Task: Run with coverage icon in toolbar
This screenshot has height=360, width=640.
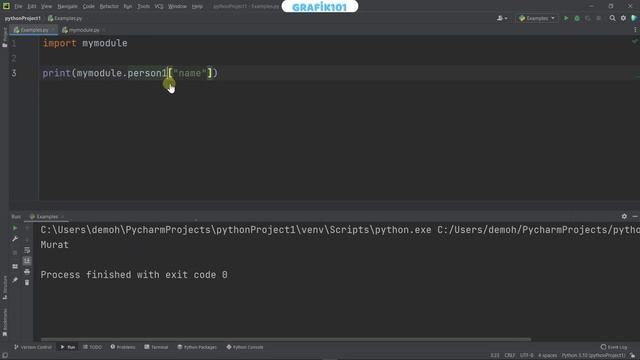Action: [x=588, y=18]
